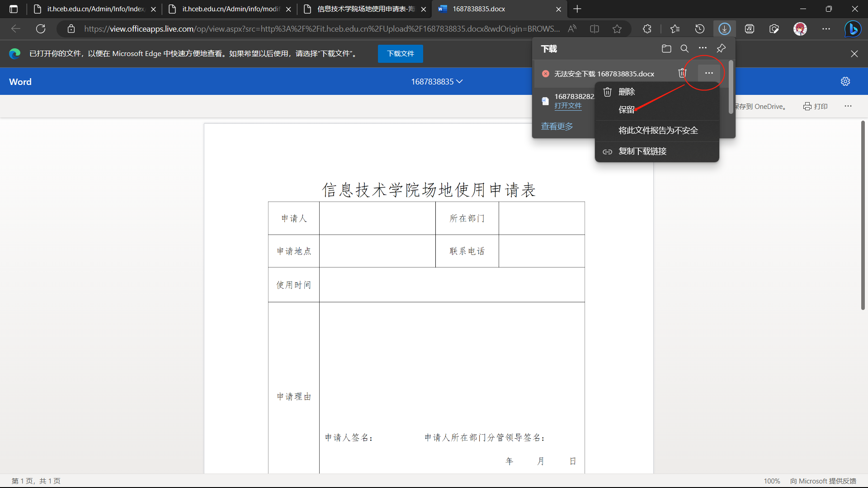Expand the 1687838835 file name dropdown

(437, 82)
